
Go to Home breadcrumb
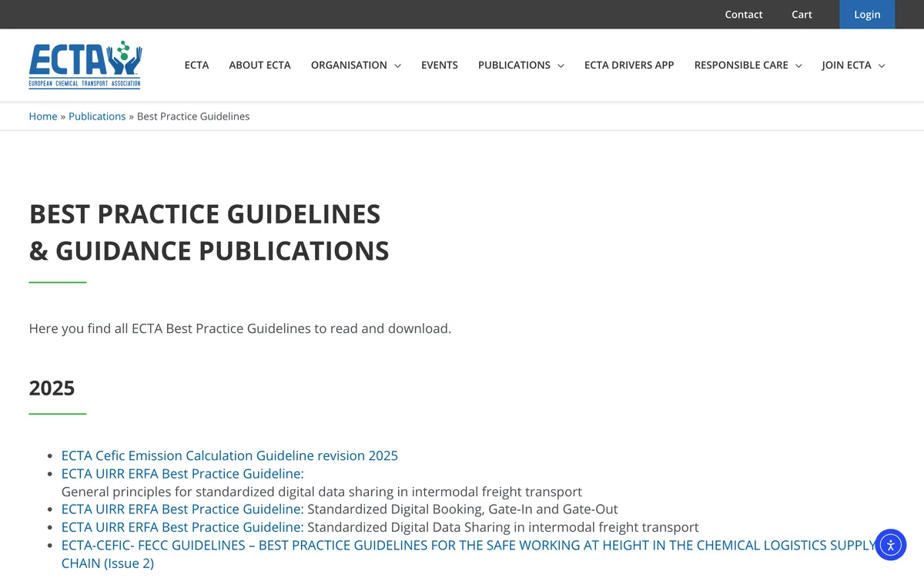[43, 116]
